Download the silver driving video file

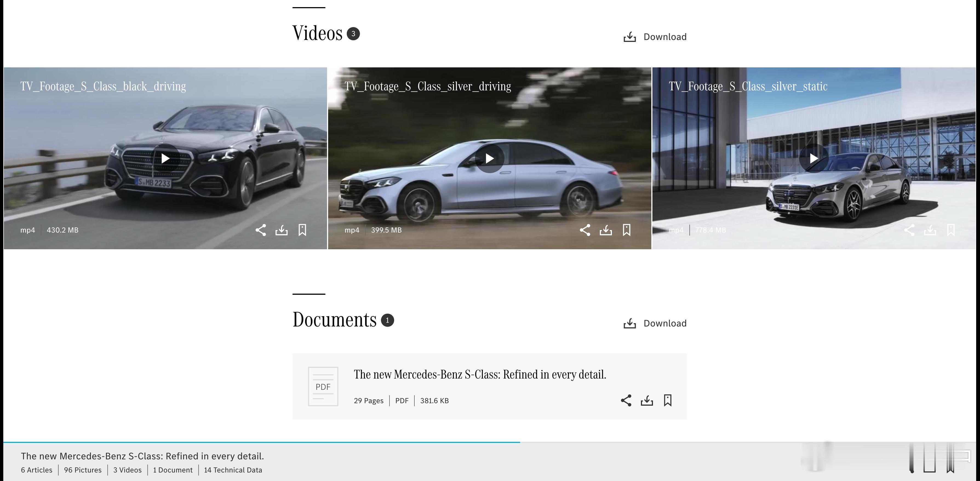click(x=606, y=230)
